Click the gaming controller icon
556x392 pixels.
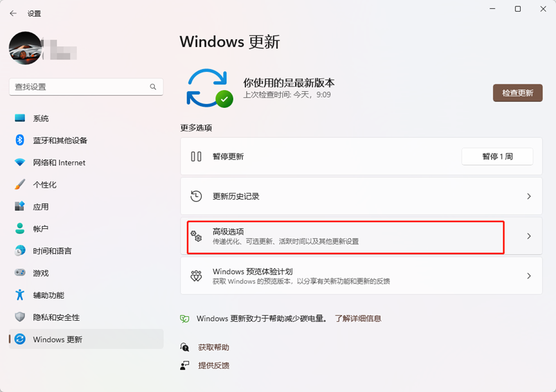pyautogui.click(x=20, y=273)
